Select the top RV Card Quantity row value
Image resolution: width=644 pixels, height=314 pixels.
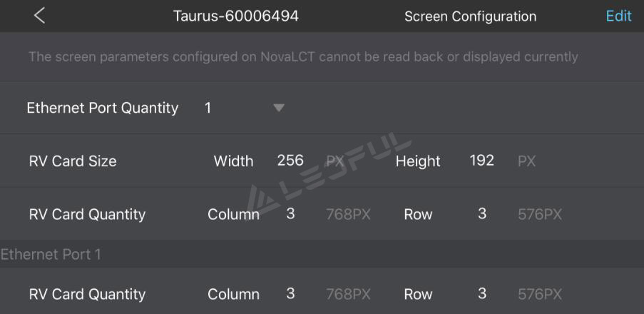click(482, 213)
